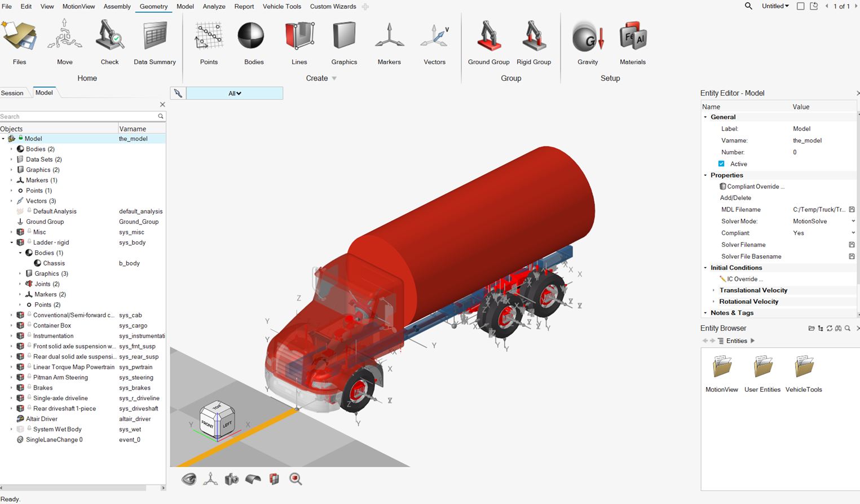The height and width of the screenshot is (504, 860).
Task: Open the Create group dropdown arrow
Action: click(334, 78)
